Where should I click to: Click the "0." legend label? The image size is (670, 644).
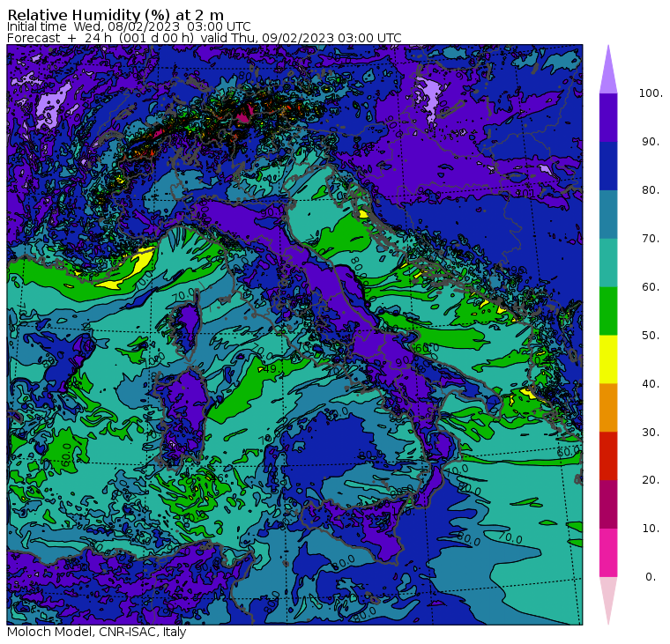(x=651, y=577)
